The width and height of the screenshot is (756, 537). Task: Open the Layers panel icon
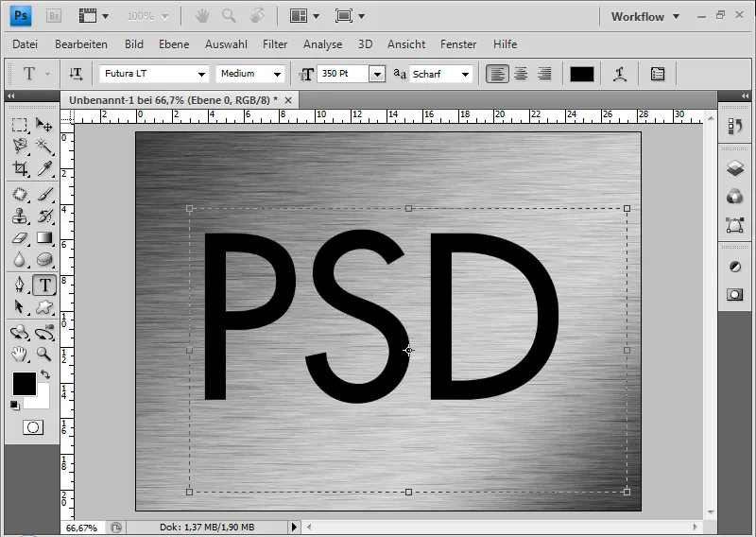click(735, 168)
